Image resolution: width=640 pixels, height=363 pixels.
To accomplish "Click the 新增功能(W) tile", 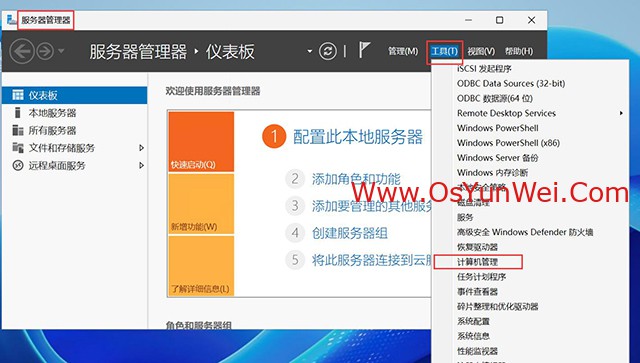I will [201, 204].
